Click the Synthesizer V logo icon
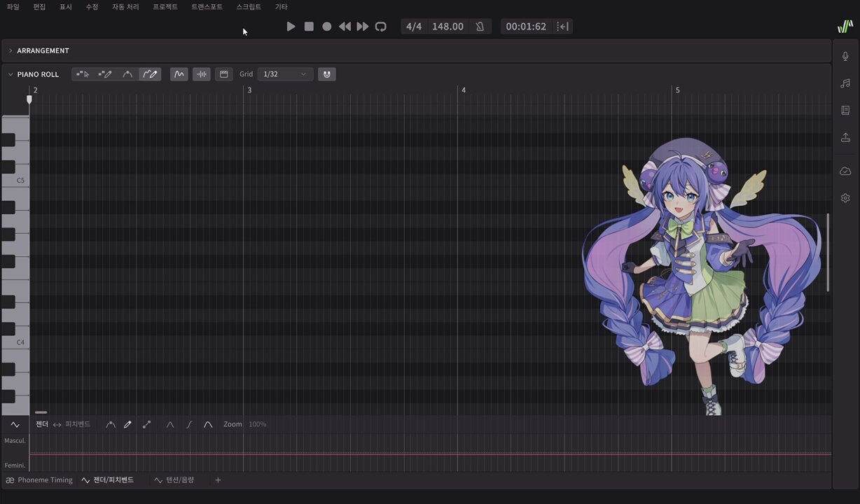The image size is (860, 504). click(845, 27)
